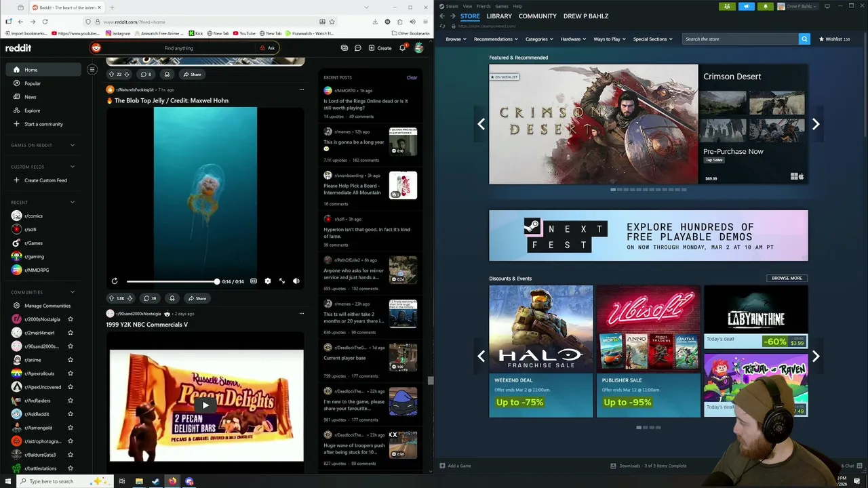Expand Steam Hardware dropdown
This screenshot has width=868, height=488.
click(x=573, y=39)
